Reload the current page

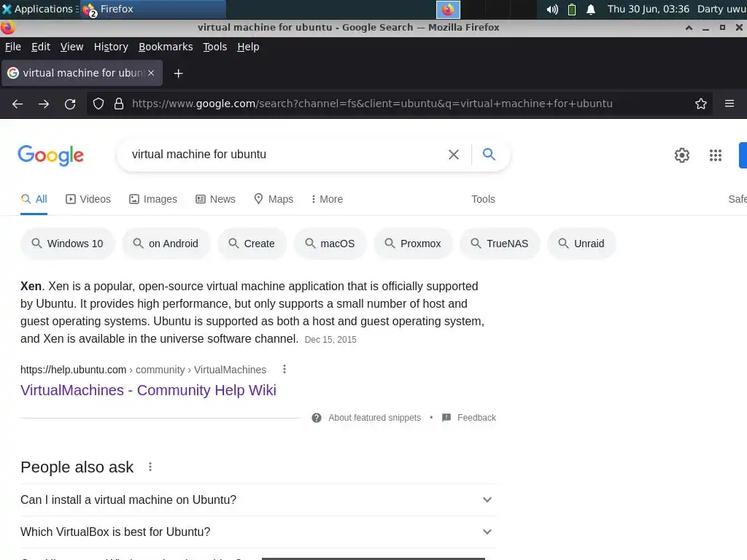click(70, 104)
